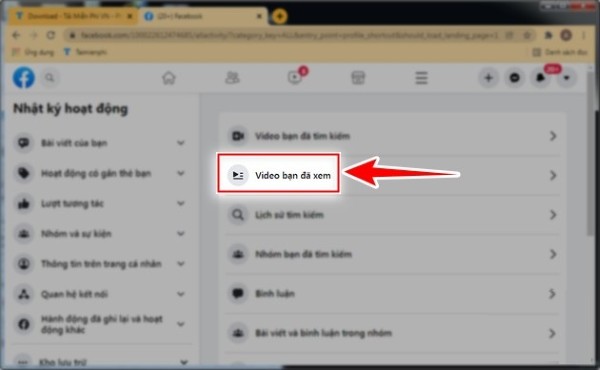Click the plus Create button

pyautogui.click(x=489, y=78)
